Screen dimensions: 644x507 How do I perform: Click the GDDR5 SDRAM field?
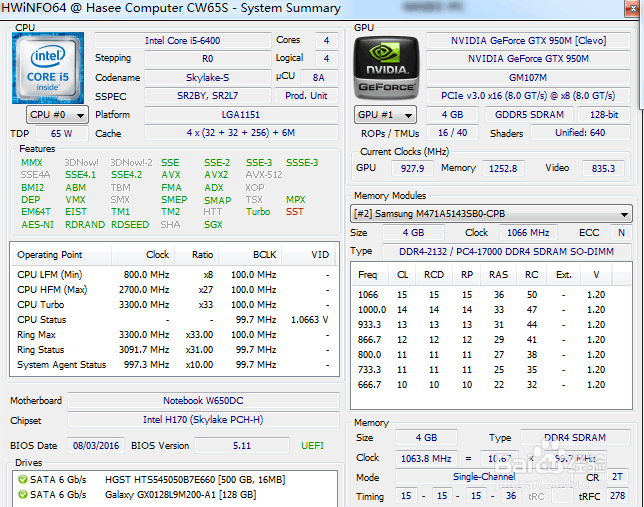[x=529, y=115]
